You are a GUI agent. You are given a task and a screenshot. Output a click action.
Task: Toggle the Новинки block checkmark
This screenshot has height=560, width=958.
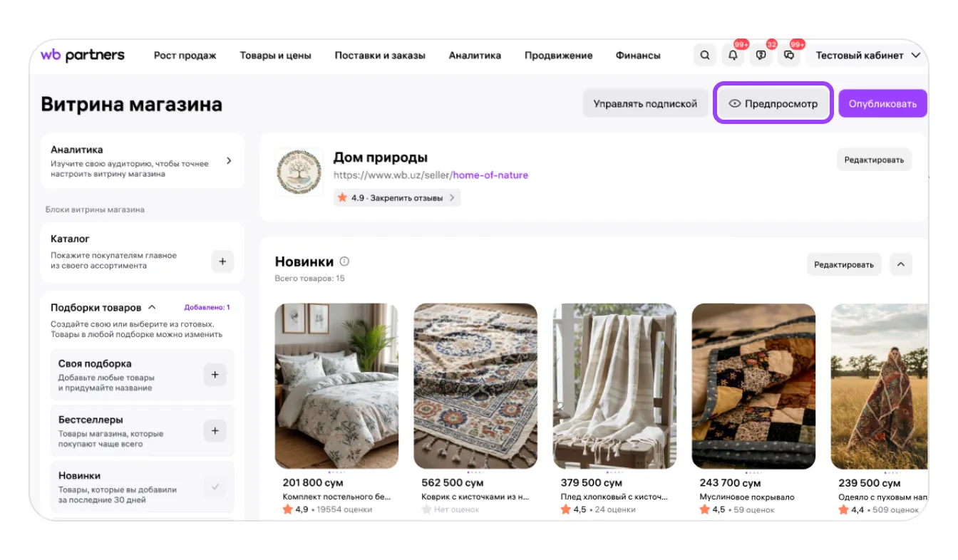[x=215, y=487]
